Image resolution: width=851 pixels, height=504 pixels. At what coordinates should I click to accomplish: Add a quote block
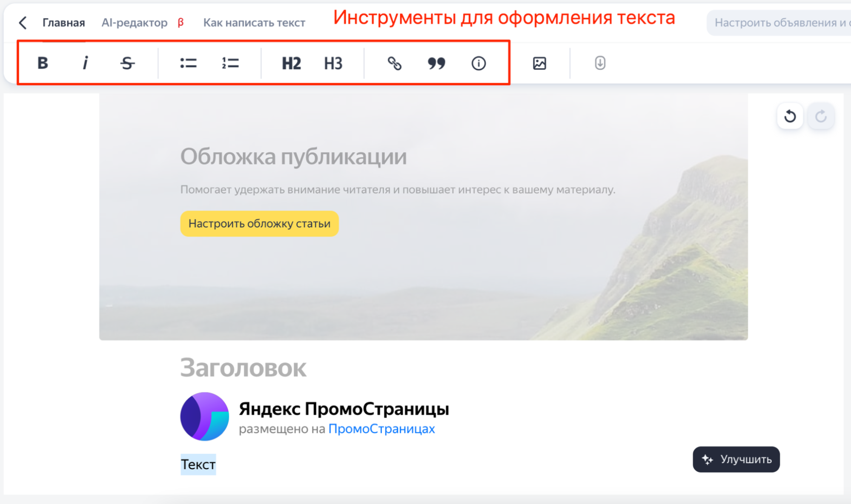[x=436, y=63]
